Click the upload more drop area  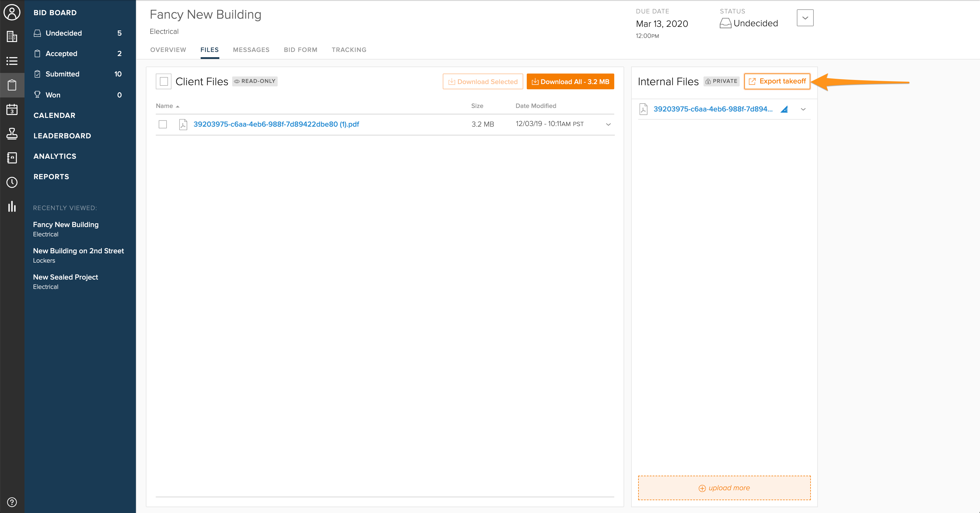click(724, 488)
